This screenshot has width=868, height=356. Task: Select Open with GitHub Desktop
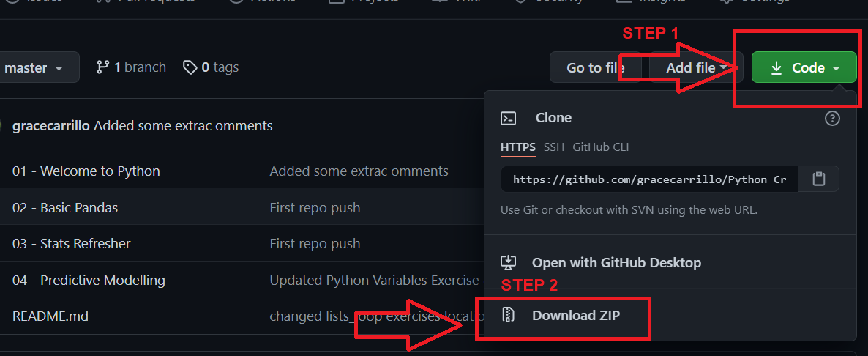[616, 262]
